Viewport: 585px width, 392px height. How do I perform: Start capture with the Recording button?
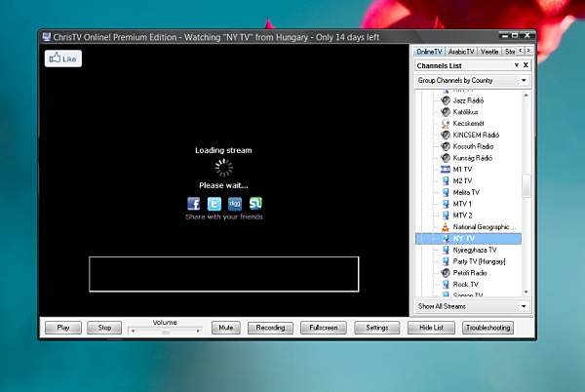270,328
